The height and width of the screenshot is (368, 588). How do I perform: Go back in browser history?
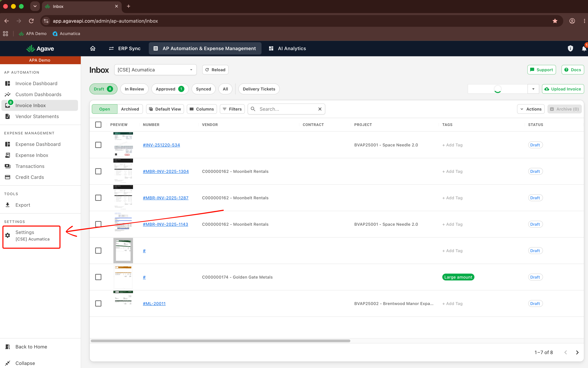coord(7,21)
